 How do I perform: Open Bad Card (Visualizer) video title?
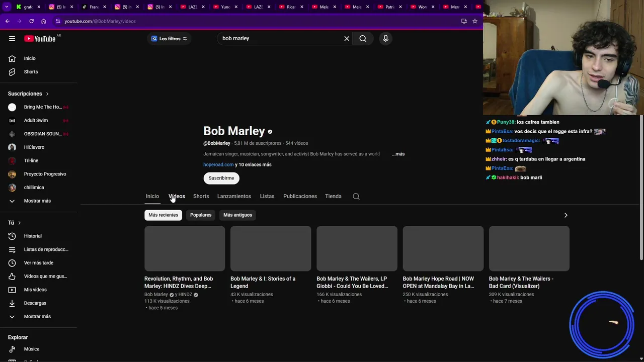[521, 283]
